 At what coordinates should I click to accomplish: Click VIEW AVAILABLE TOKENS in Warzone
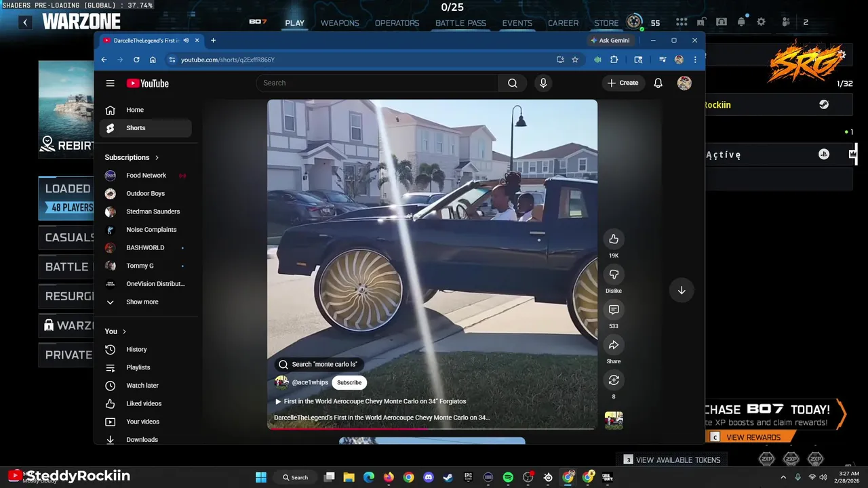pyautogui.click(x=672, y=460)
